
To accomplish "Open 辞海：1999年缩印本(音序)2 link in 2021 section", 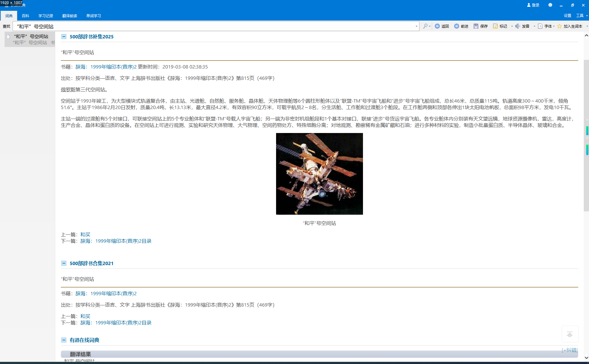I will (x=106, y=293).
